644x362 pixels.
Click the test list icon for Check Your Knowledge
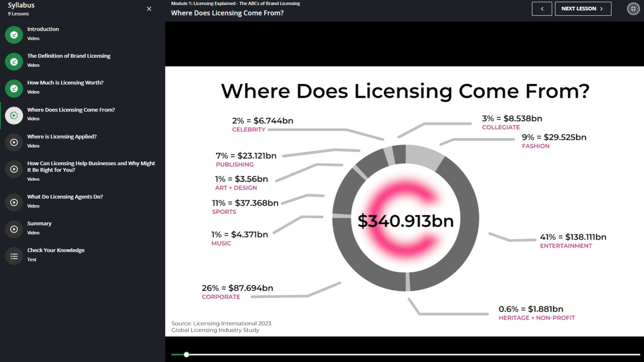[14, 256]
